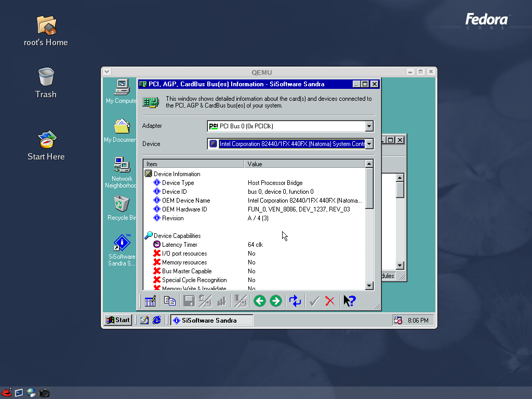The width and height of the screenshot is (532, 399).
Task: Click the green back arrow button
Action: [x=260, y=301]
